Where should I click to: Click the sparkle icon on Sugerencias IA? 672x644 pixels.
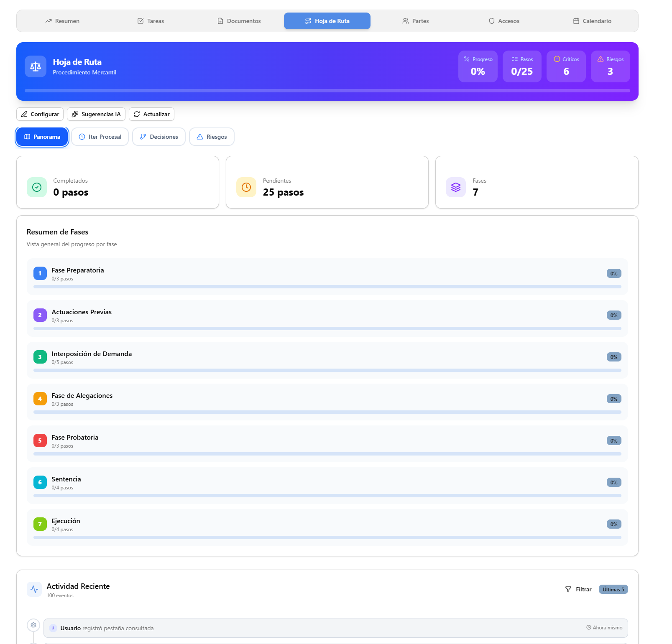point(75,114)
